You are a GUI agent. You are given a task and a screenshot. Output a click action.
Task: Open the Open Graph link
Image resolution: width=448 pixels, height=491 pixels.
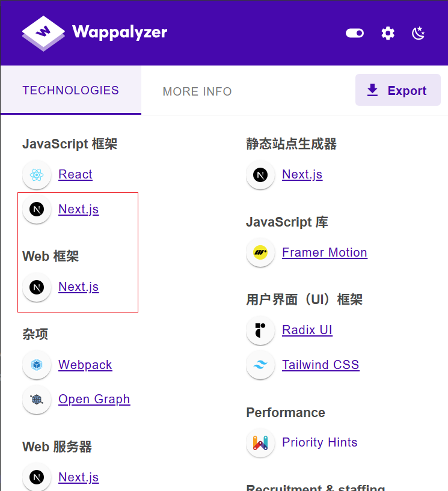click(x=94, y=399)
